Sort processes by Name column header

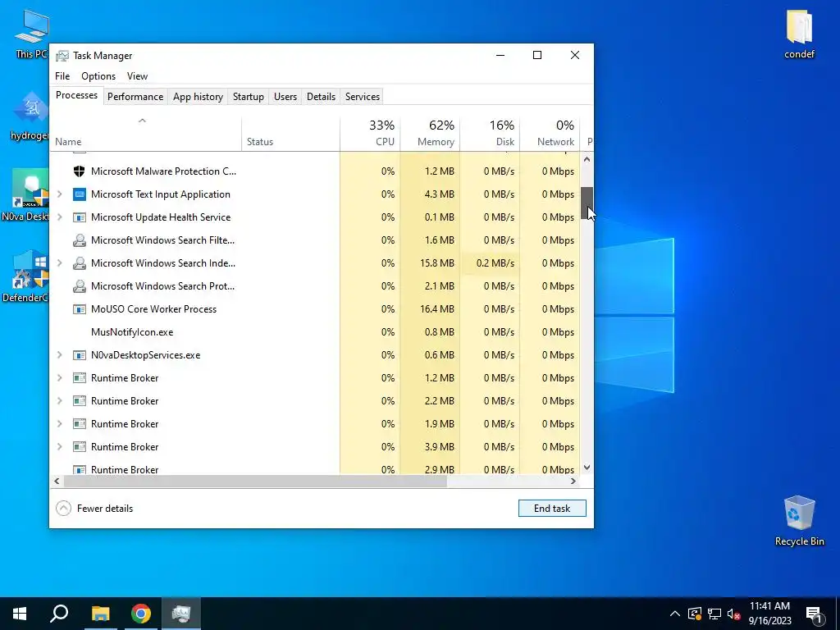146,134
